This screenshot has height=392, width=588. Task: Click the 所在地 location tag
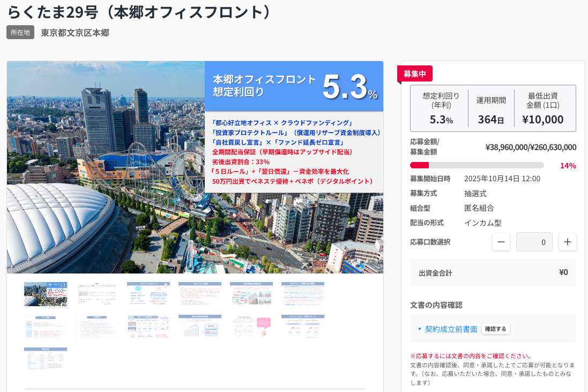coord(20,32)
